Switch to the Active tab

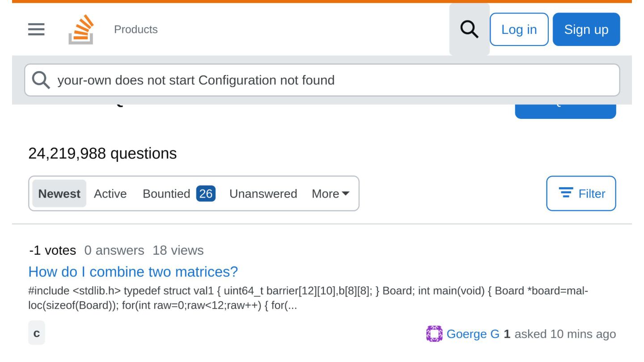pyautogui.click(x=110, y=194)
